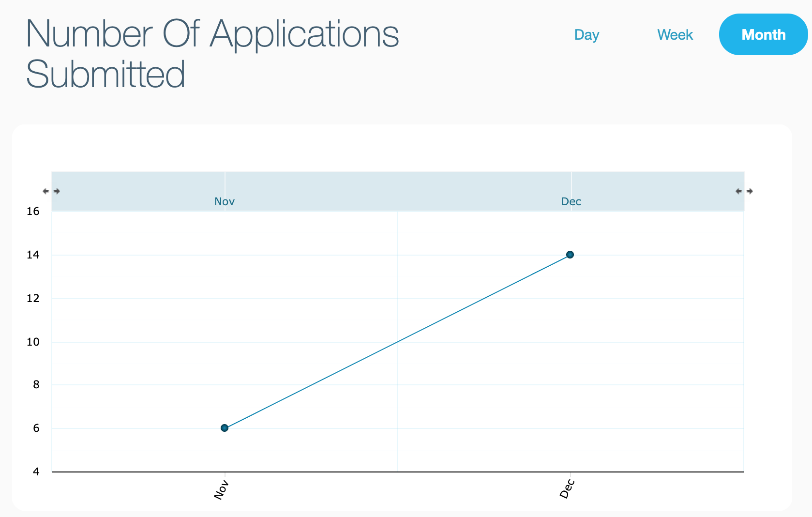Click the right range handle arrows
The height and width of the screenshot is (517, 812).
pyautogui.click(x=744, y=191)
